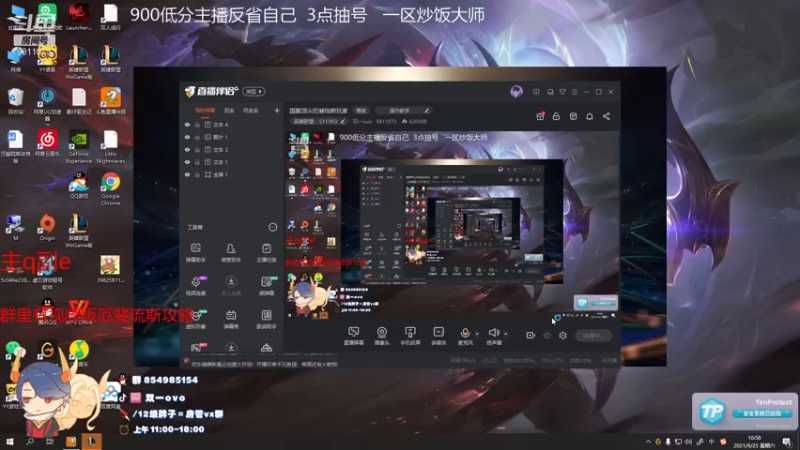800x450 pixels.
Task: Open stream settings gear icon
Action: point(563,335)
